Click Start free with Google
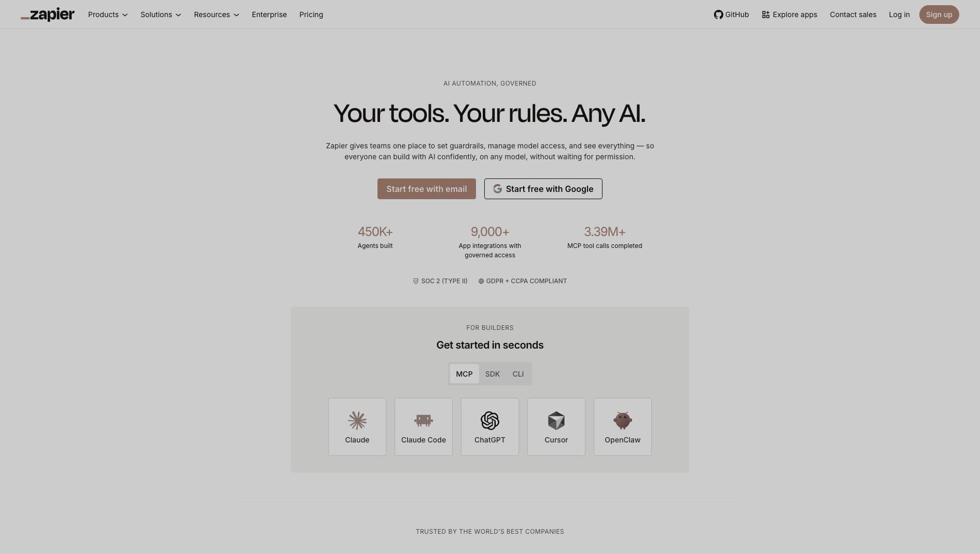Image resolution: width=980 pixels, height=554 pixels. coord(543,189)
